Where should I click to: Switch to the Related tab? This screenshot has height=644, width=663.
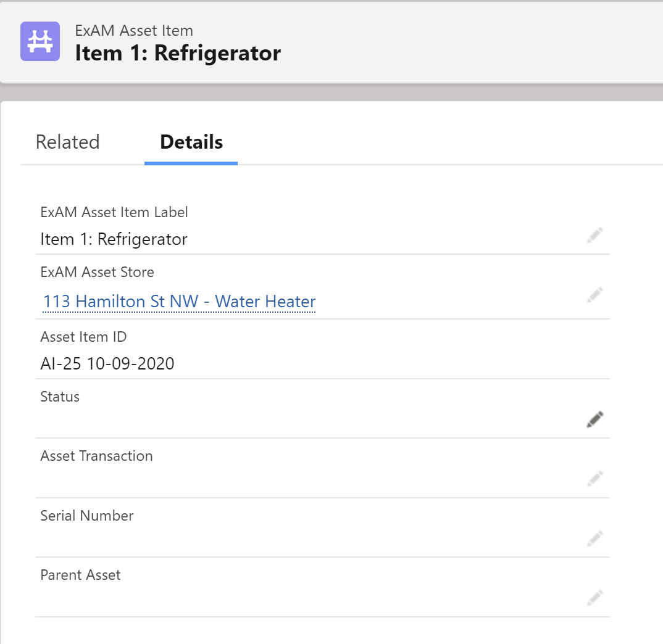pos(68,142)
